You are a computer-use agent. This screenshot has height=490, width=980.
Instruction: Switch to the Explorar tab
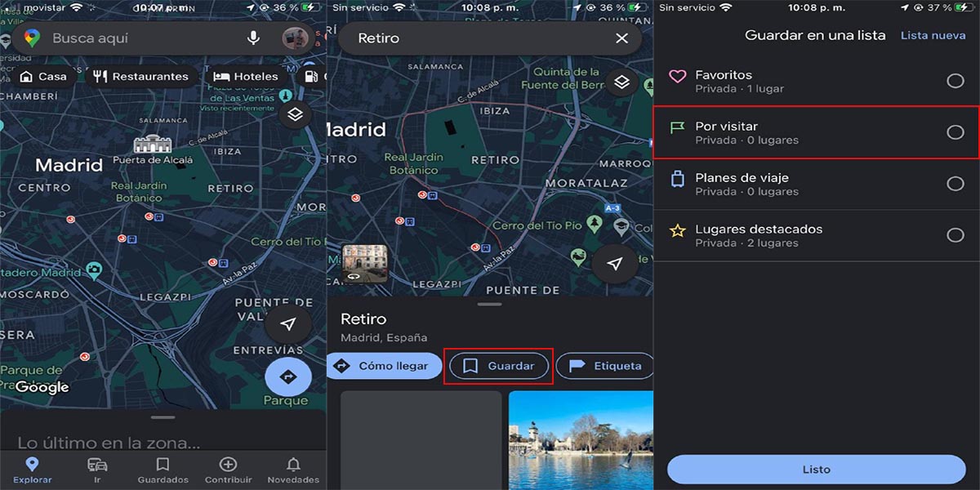tap(33, 470)
